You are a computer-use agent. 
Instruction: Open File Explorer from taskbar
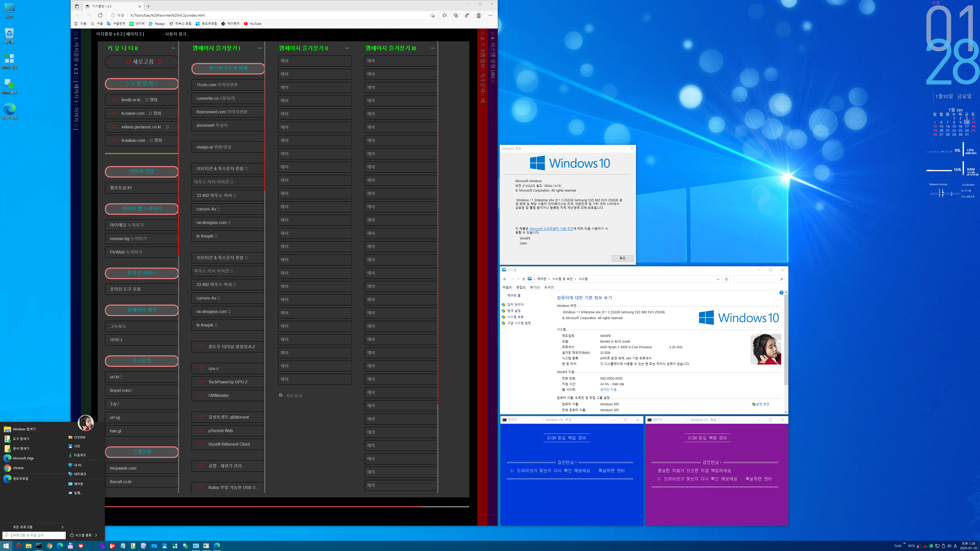29,546
